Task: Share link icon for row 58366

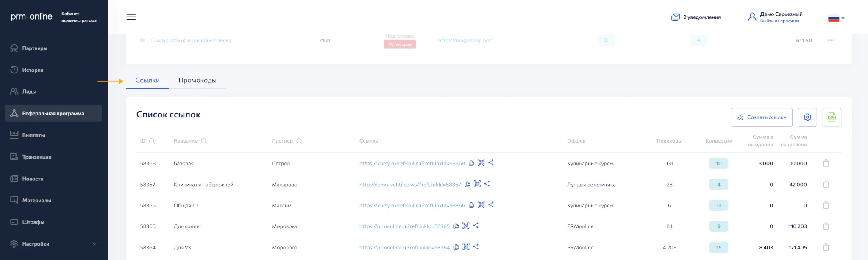Action: 491,204
